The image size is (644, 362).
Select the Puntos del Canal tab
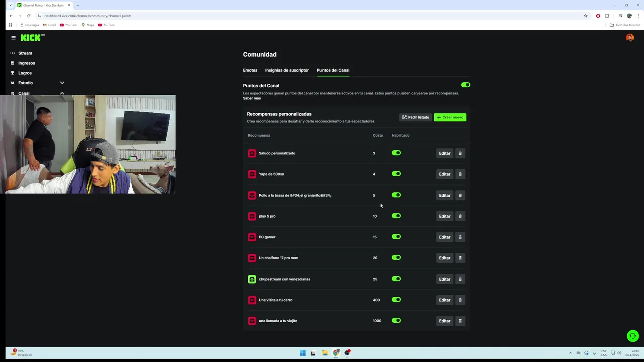click(333, 70)
